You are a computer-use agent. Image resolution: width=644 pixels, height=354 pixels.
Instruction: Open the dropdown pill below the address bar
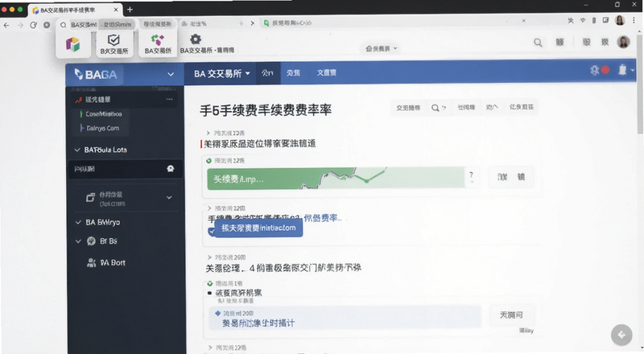click(x=381, y=48)
